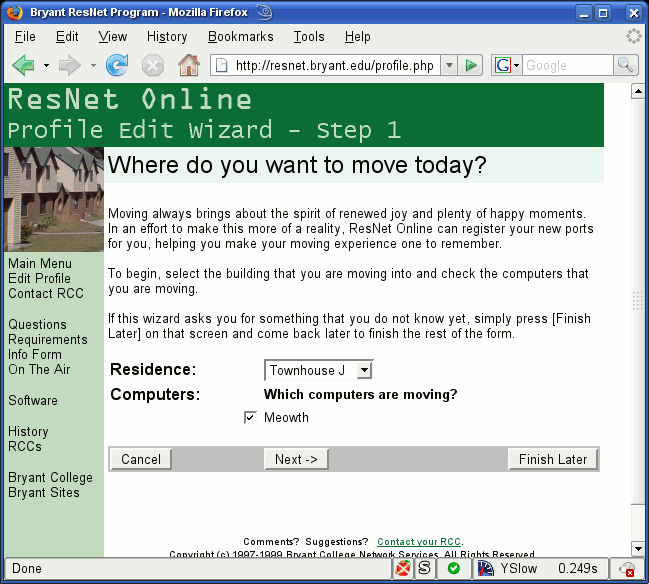This screenshot has width=649, height=584.
Task: Open Bryant Sites sidebar link
Action: (x=44, y=493)
